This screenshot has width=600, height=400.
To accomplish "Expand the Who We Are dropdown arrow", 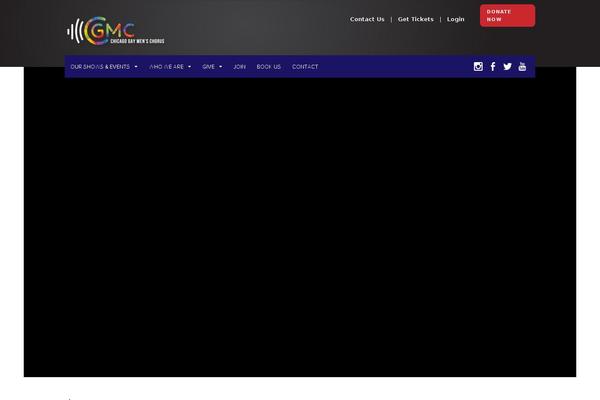I will [189, 67].
